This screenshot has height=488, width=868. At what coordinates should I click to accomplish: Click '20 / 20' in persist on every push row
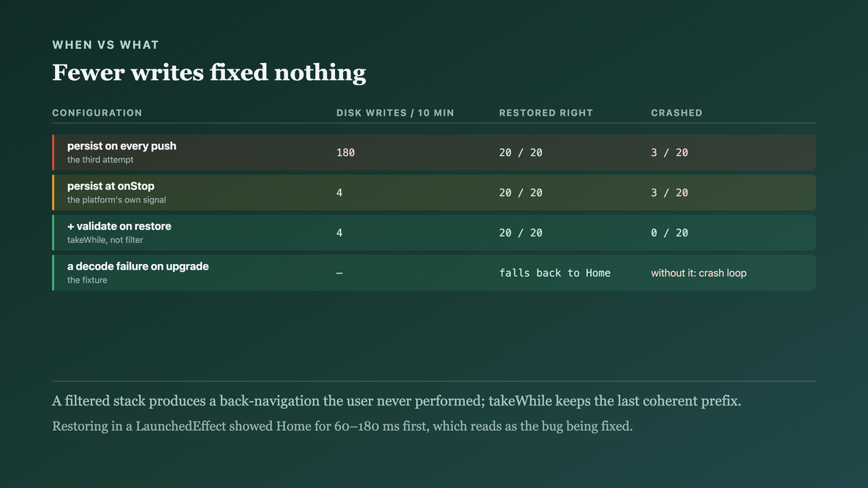coord(521,153)
